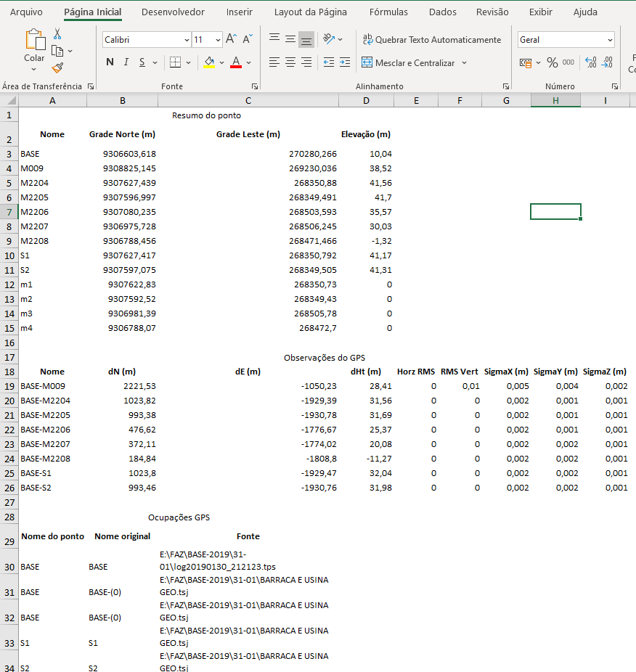
Task: Select the Format Painter brush
Action: tap(57, 67)
